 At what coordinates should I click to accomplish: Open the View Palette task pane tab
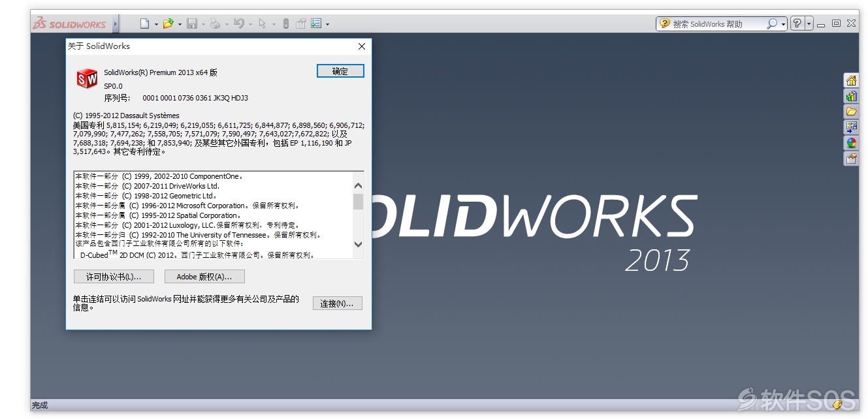[x=851, y=127]
